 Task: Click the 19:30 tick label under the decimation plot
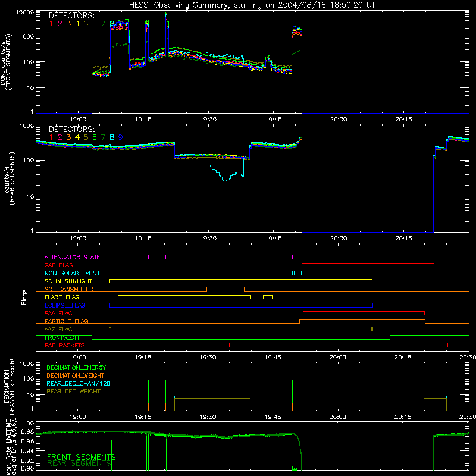(208, 417)
